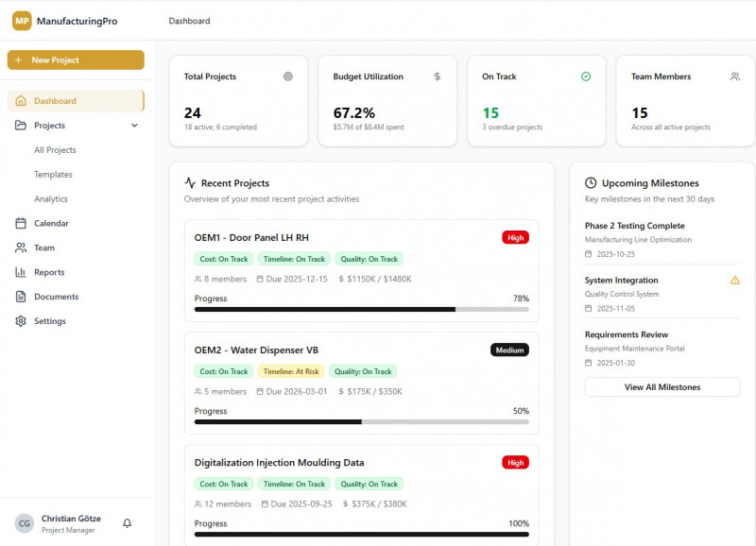
Task: Open the Reports section
Action: click(49, 272)
